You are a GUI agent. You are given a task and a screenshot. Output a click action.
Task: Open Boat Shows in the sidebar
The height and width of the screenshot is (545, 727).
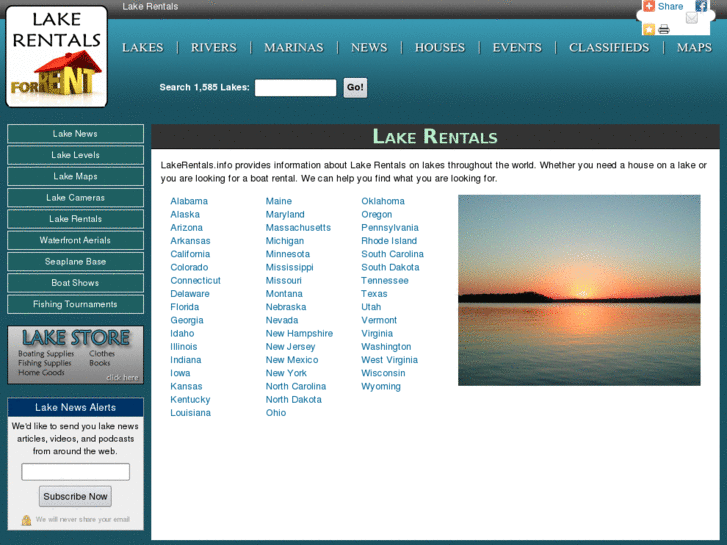[76, 283]
